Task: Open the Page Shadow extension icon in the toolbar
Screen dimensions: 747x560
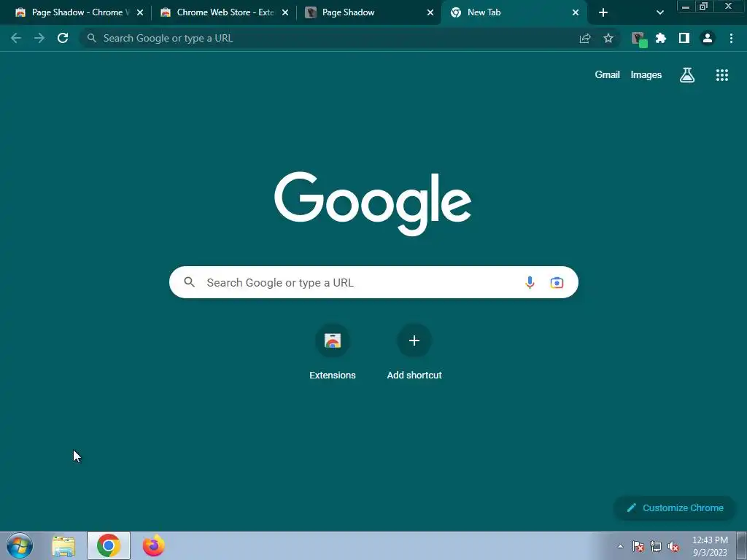Action: 639,39
